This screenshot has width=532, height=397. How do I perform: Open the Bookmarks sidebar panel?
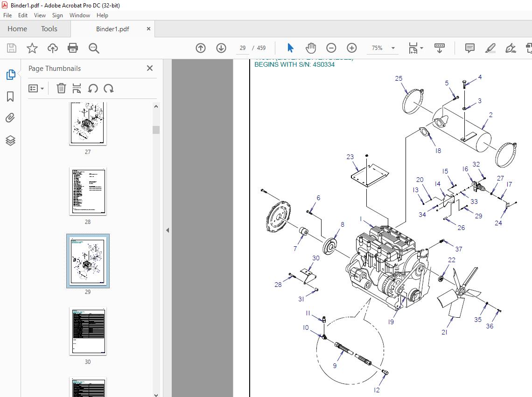[x=11, y=97]
